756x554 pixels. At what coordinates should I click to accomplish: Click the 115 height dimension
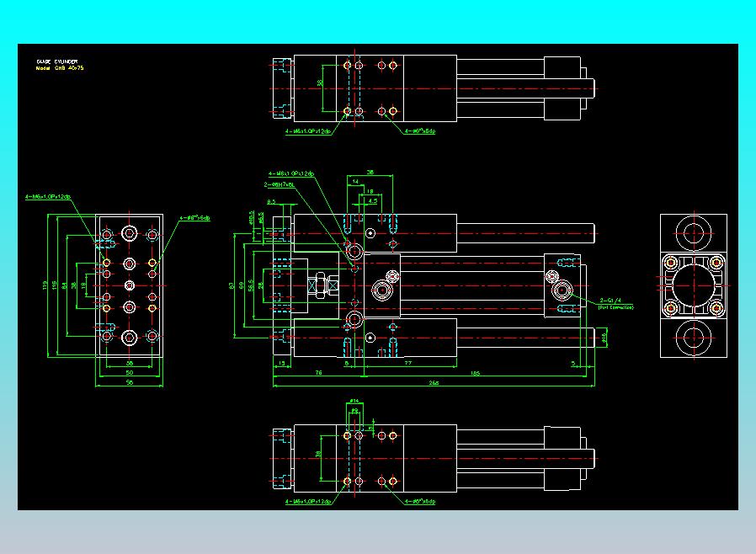tap(55, 285)
